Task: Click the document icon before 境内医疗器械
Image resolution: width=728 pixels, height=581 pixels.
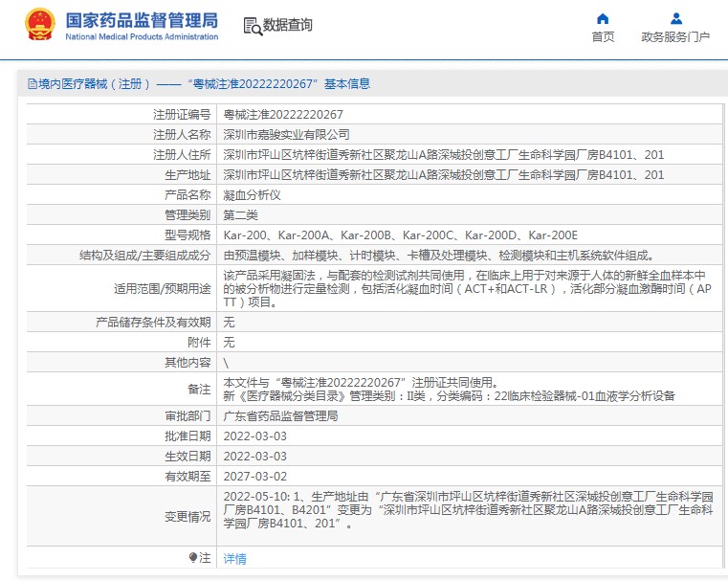Action: 31,84
